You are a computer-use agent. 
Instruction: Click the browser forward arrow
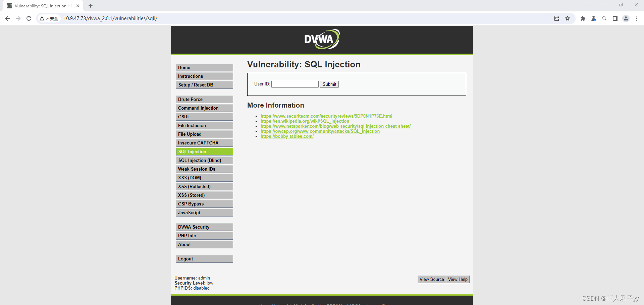pyautogui.click(x=18, y=18)
